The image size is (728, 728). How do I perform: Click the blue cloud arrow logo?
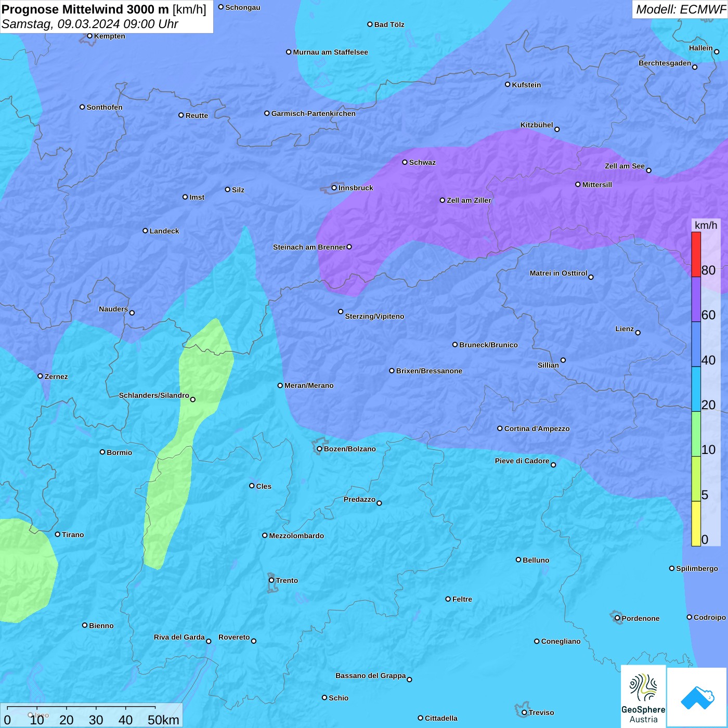coord(697,698)
